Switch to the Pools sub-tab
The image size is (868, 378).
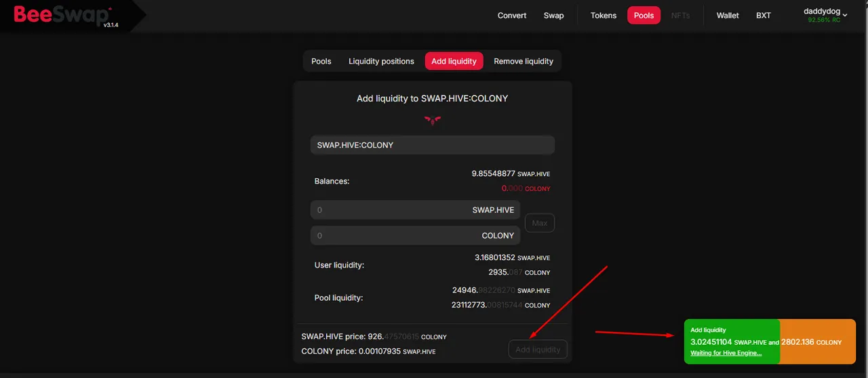coord(321,61)
